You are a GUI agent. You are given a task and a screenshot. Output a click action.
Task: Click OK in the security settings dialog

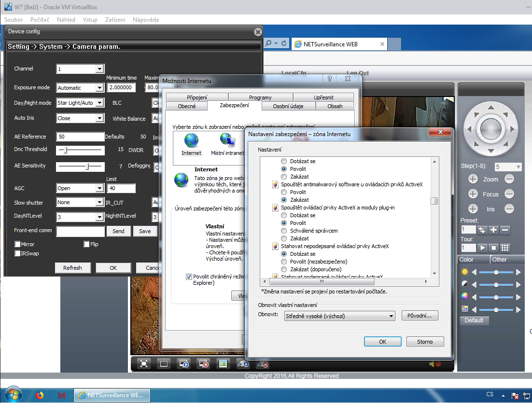[x=382, y=342]
